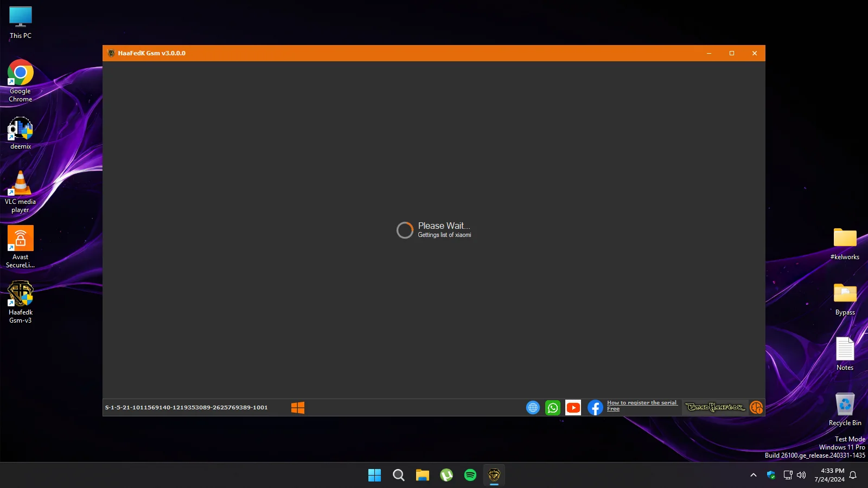The image size is (868, 488).
Task: Click the orange Windows logo in status bar
Action: (298, 408)
